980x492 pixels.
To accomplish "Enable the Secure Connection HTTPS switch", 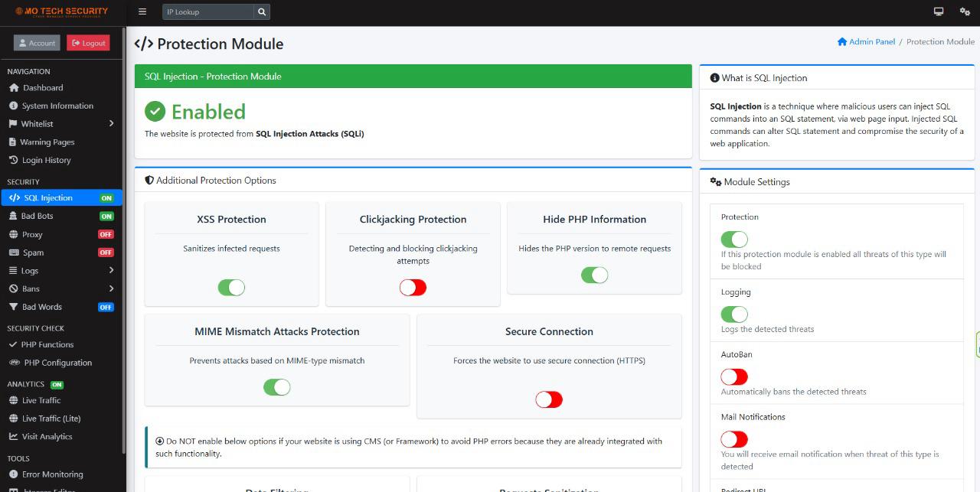I will [x=549, y=399].
